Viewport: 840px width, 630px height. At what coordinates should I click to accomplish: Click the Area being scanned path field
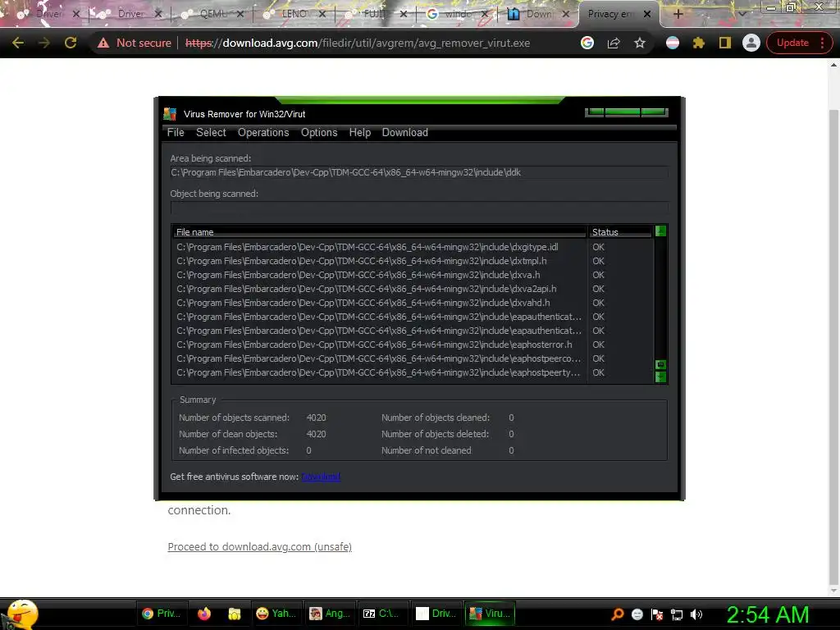419,172
